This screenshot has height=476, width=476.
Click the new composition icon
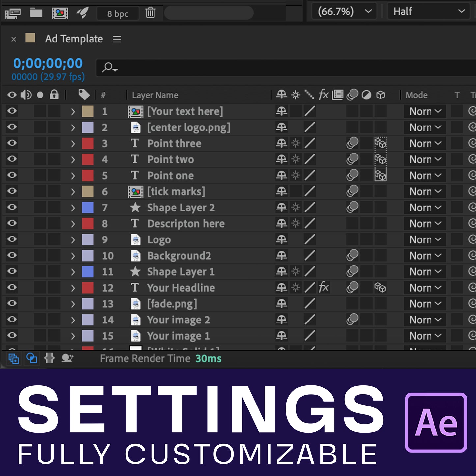click(x=60, y=13)
